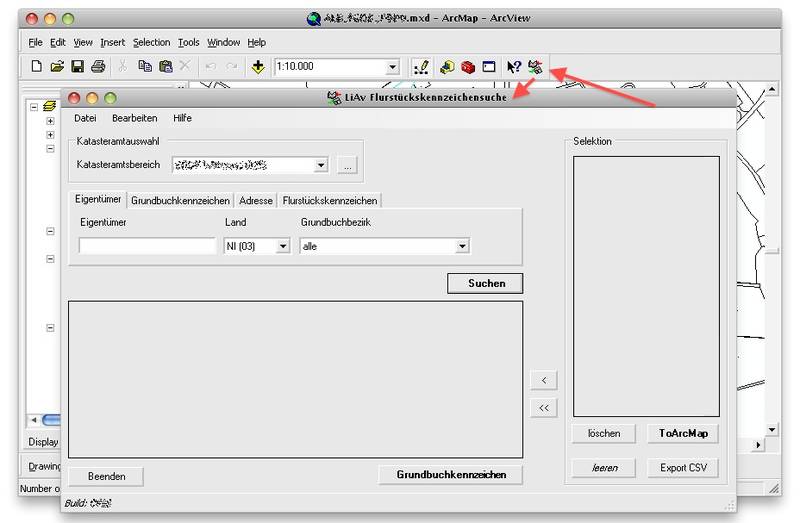Show the Command Line window icon
Screen dimensions: 800x523
pyautogui.click(x=489, y=67)
